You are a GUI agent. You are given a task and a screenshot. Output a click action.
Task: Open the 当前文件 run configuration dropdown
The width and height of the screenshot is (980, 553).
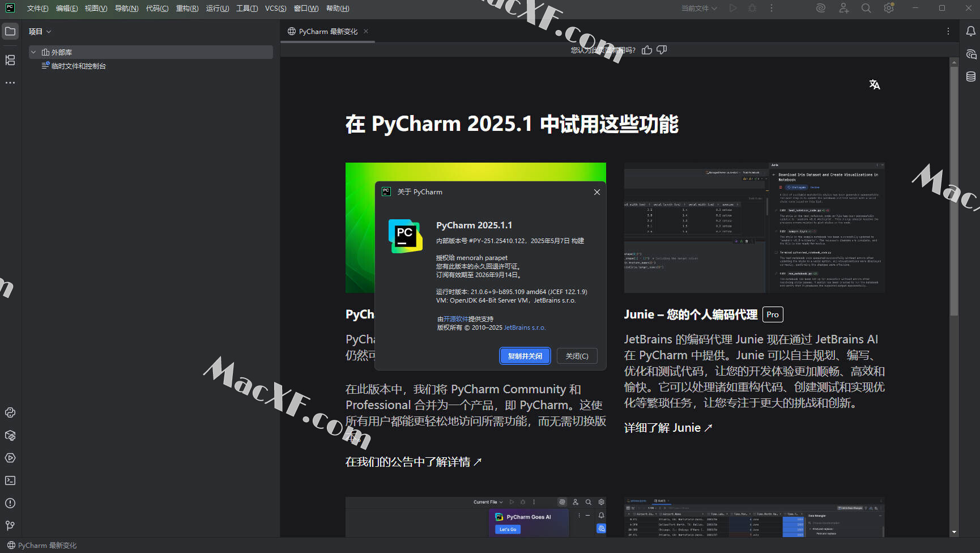point(699,8)
